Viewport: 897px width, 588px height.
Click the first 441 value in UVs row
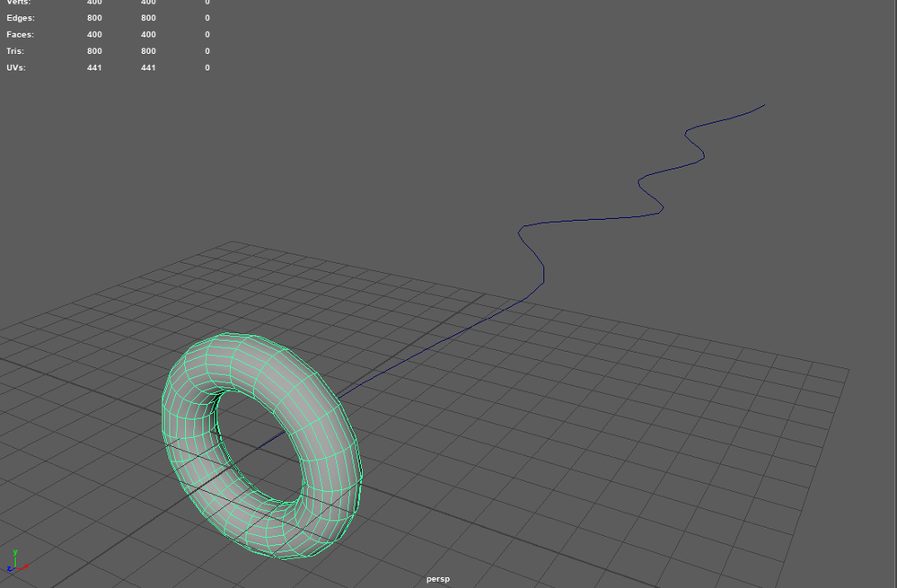tap(94, 67)
